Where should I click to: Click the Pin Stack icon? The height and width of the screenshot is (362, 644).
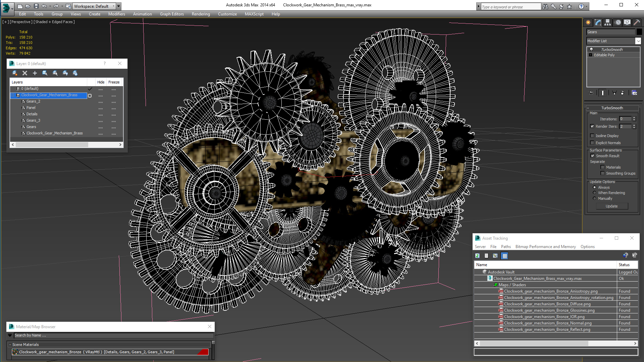tap(591, 93)
